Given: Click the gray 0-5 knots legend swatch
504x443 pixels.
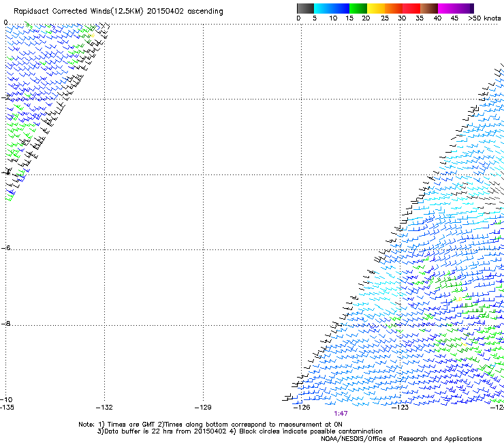Looking at the screenshot, I should 305,8.
